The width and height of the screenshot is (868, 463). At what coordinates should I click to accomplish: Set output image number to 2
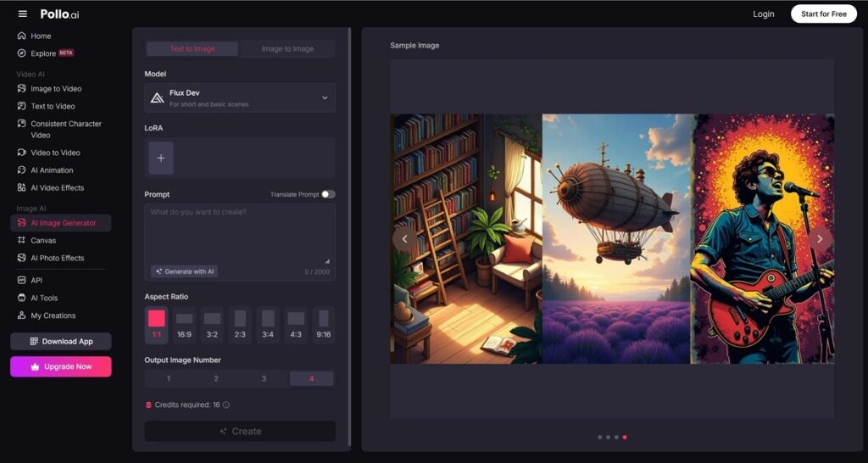pos(216,378)
